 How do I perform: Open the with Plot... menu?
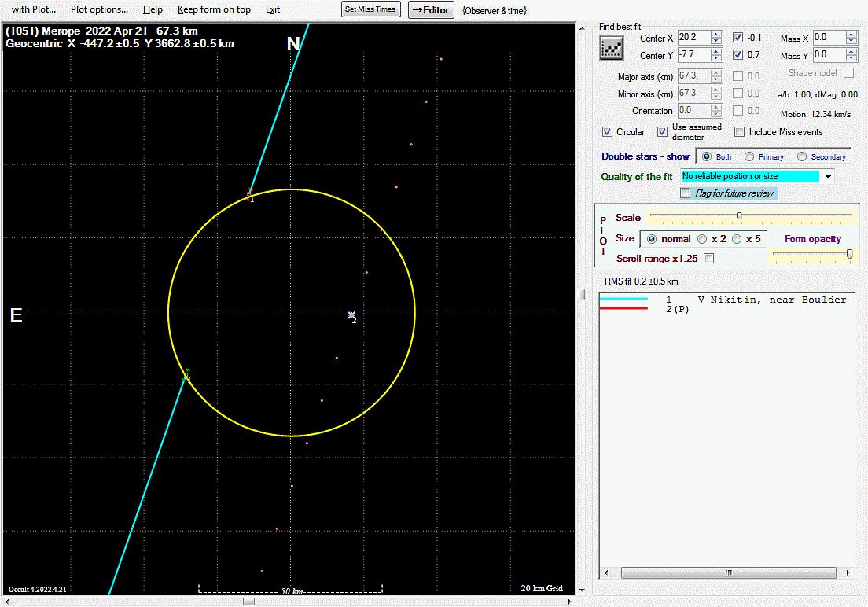[33, 9]
